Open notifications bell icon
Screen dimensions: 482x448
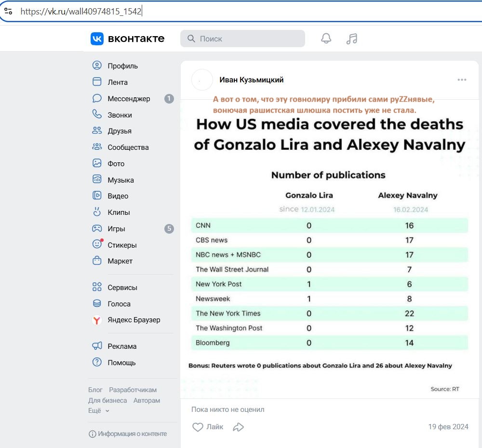click(x=326, y=39)
